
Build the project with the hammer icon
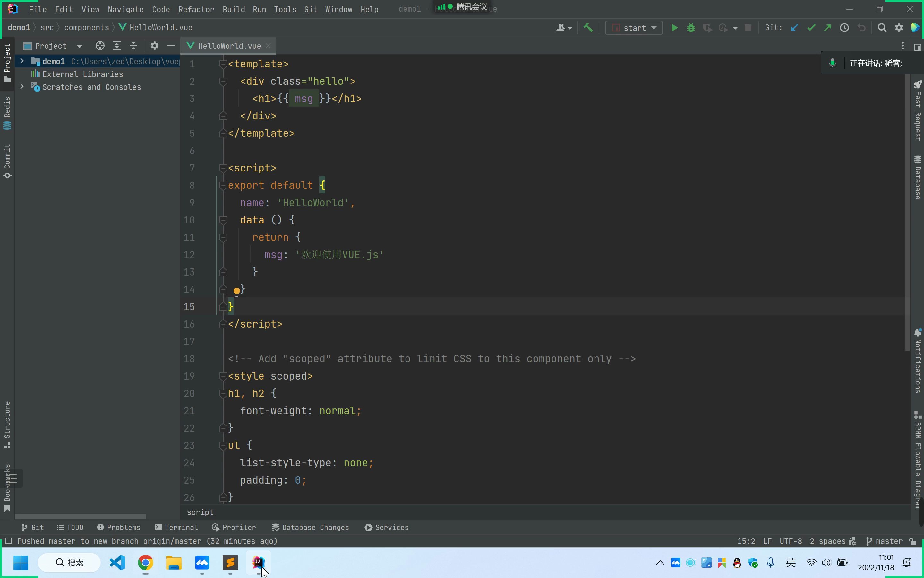click(x=588, y=28)
